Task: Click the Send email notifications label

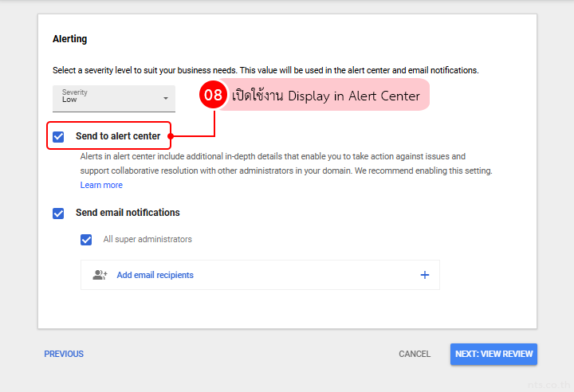Action: click(128, 213)
